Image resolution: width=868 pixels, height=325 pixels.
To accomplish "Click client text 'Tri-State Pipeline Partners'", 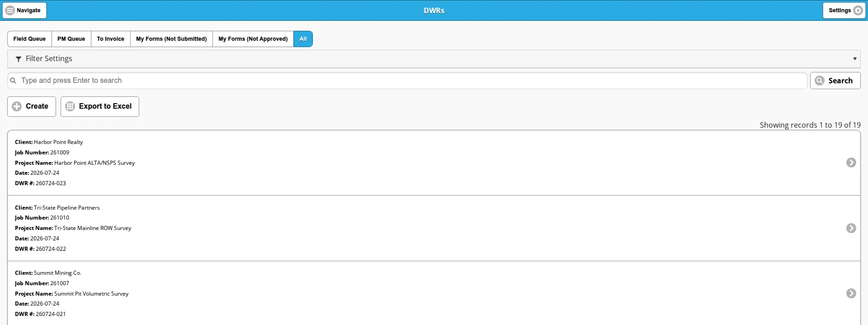I will click(x=67, y=208).
